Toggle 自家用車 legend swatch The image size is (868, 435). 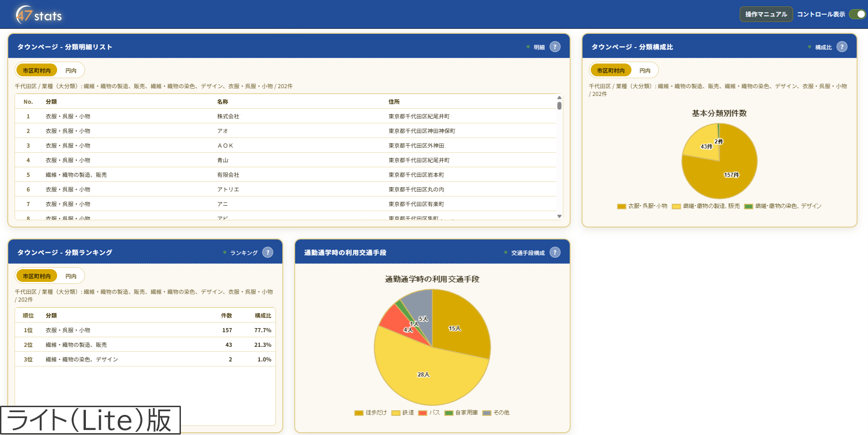449,413
